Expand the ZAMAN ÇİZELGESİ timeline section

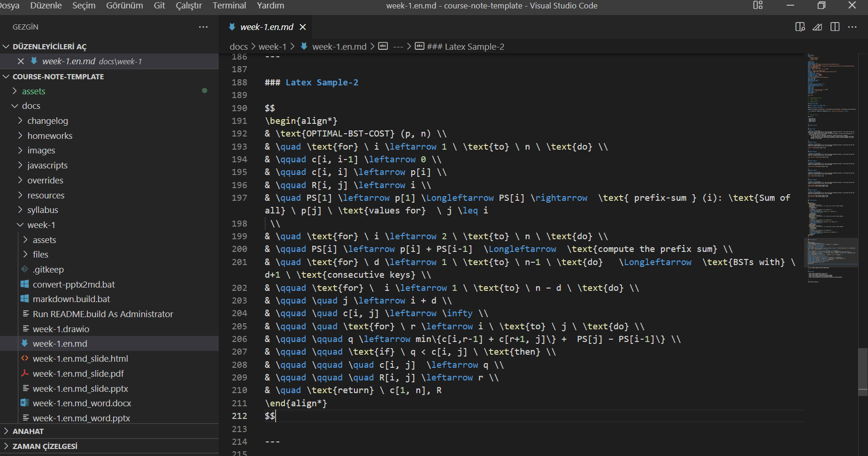pos(6,446)
